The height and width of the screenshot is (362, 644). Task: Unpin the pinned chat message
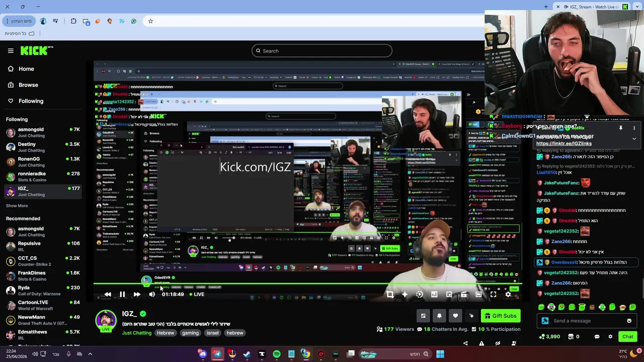tap(621, 128)
